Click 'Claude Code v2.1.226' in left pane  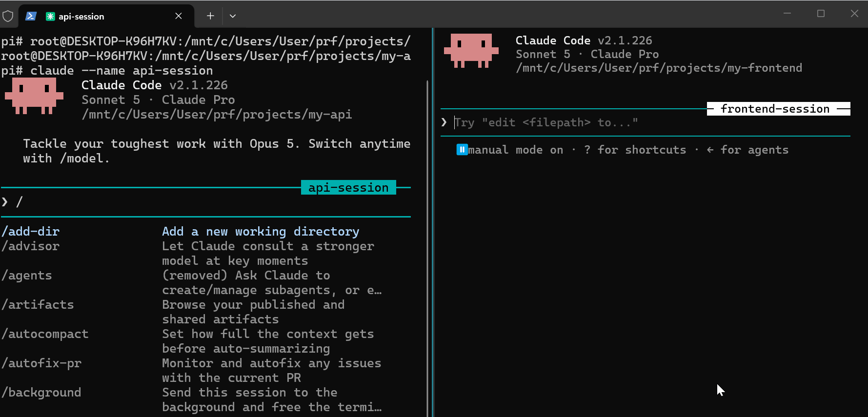[x=155, y=85]
